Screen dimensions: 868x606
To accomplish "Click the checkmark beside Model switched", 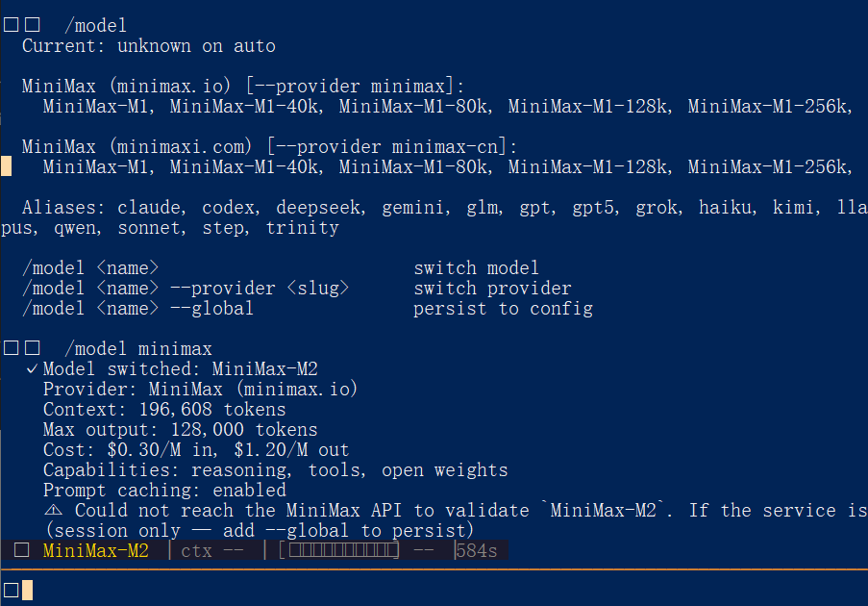I will click(32, 369).
